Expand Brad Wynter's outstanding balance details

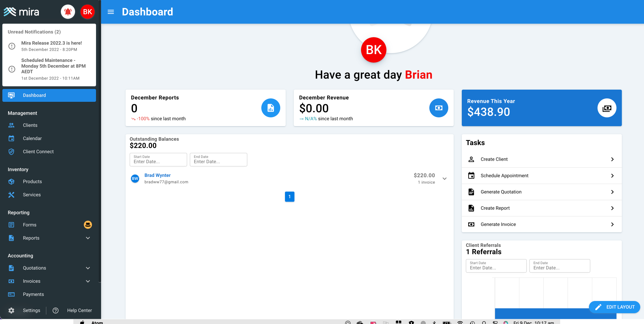(x=445, y=179)
